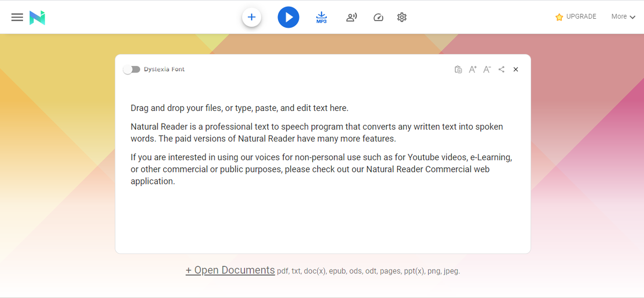Add a new document with plus button

252,17
